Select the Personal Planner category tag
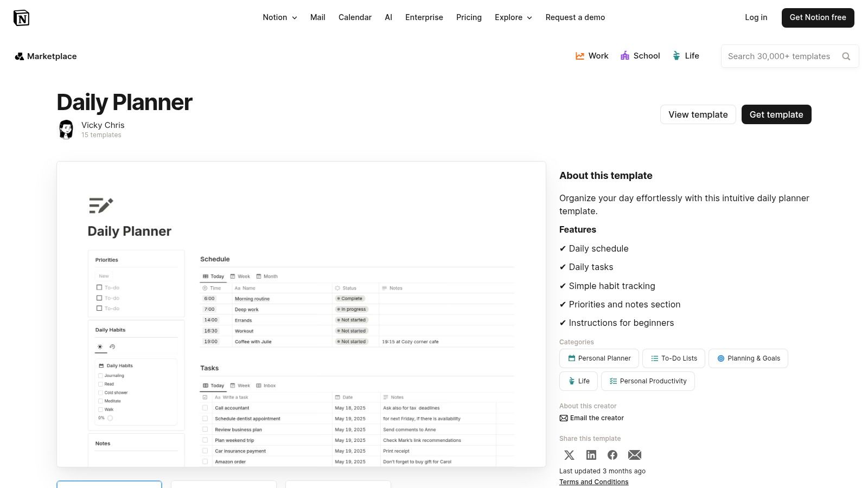This screenshot has height=488, width=868. (x=599, y=358)
